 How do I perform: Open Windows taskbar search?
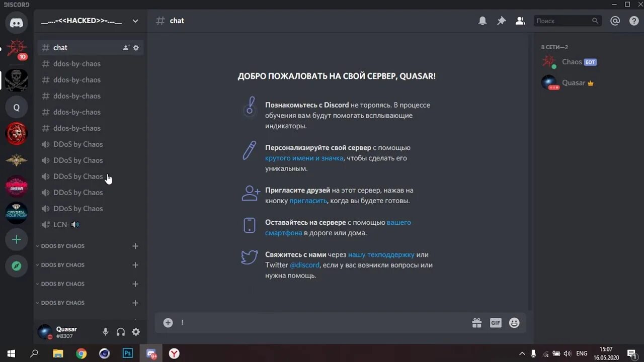pyautogui.click(x=34, y=353)
